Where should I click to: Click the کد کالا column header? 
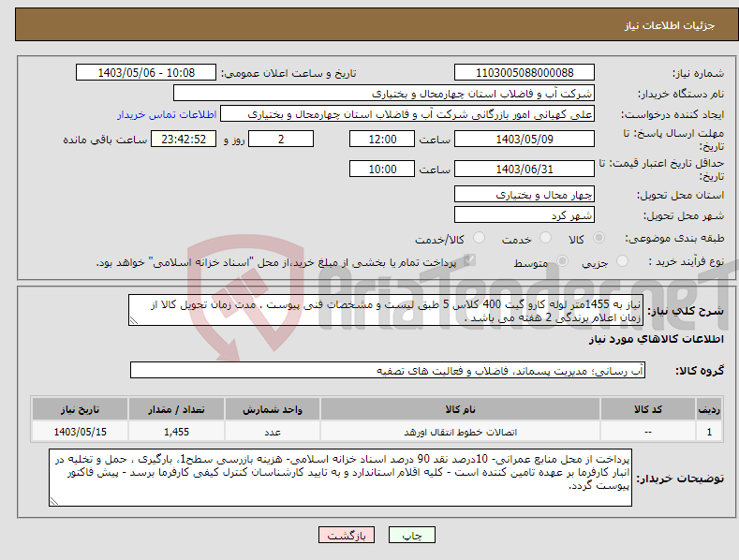tap(648, 409)
